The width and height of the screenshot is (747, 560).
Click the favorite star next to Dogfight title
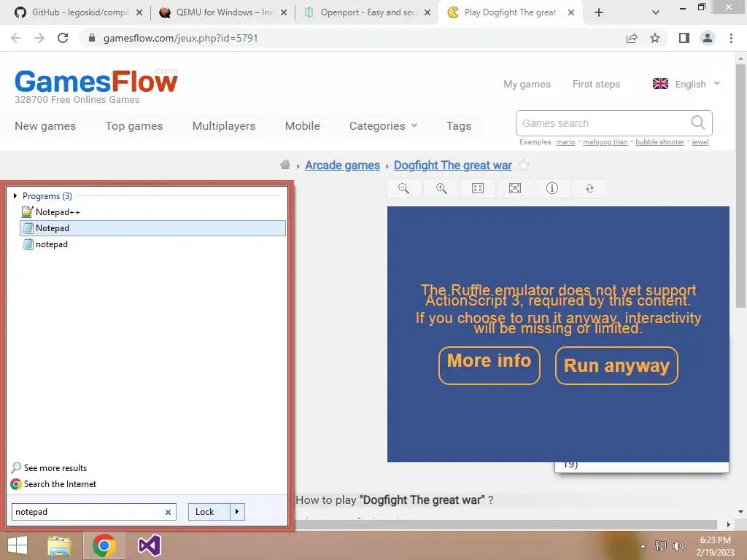point(524,166)
